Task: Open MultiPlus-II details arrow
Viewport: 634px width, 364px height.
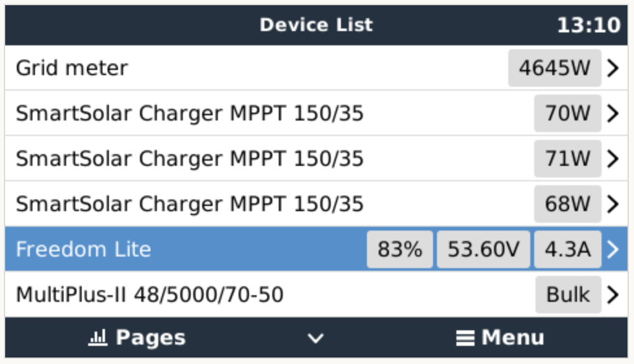Action: click(x=613, y=295)
